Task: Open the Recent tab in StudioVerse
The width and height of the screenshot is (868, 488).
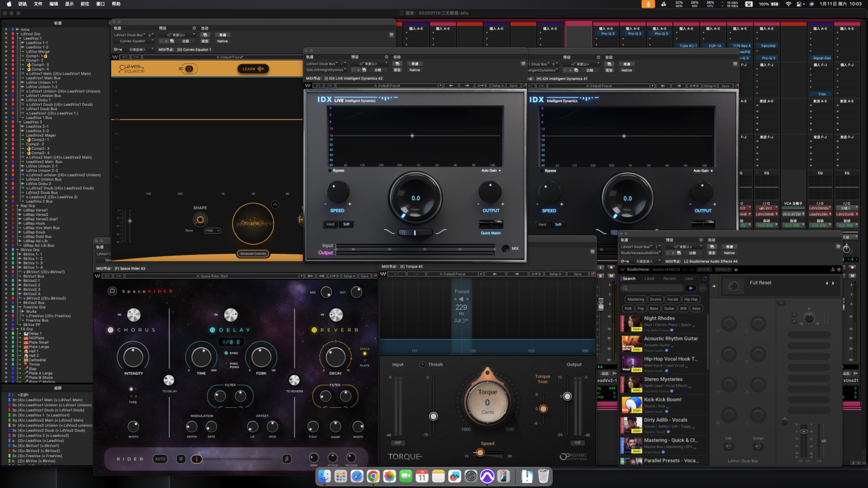Action: point(669,278)
